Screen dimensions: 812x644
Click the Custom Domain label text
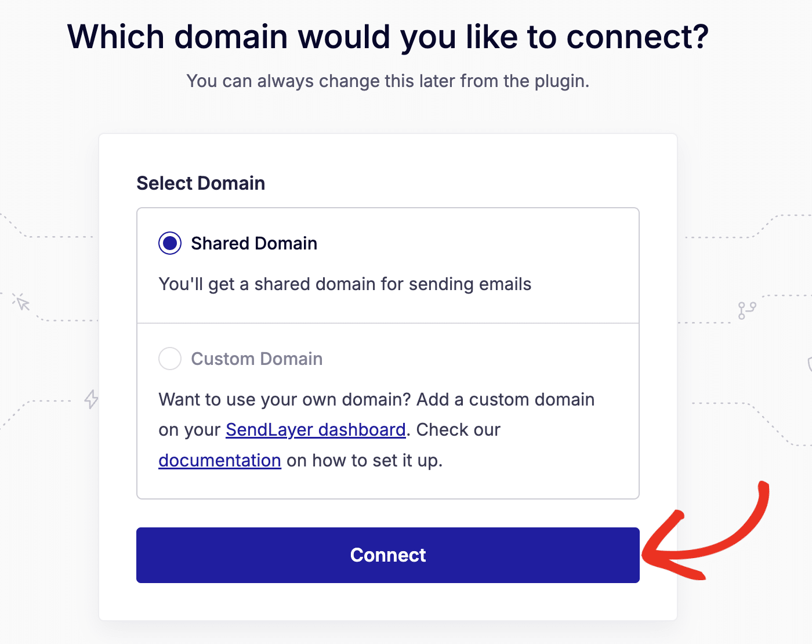[256, 359]
